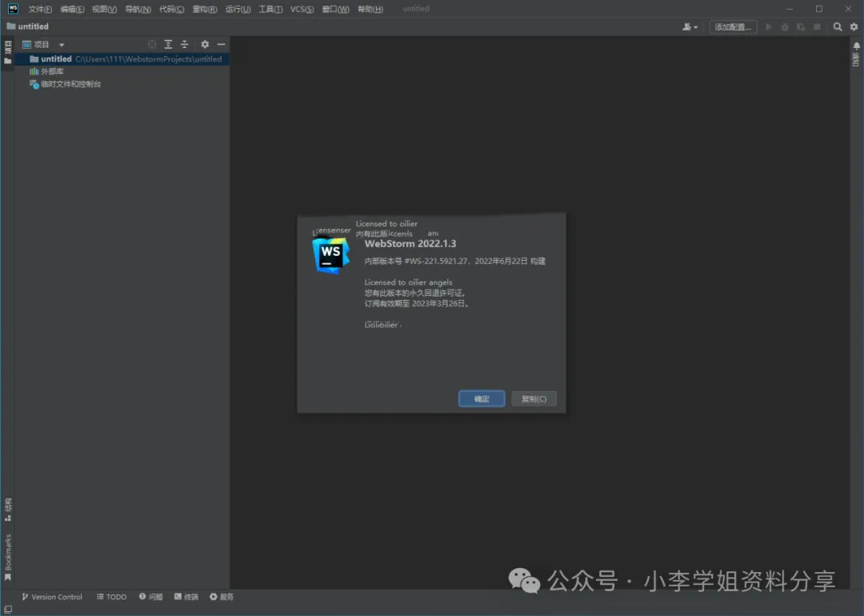Screen dimensions: 864x616
Task: Hide the Project panel with the minus icon
Action: point(221,44)
